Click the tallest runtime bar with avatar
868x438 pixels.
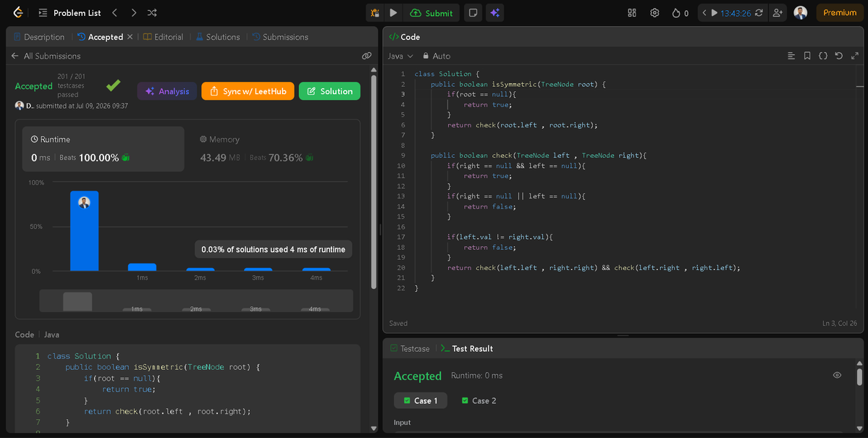point(84,231)
